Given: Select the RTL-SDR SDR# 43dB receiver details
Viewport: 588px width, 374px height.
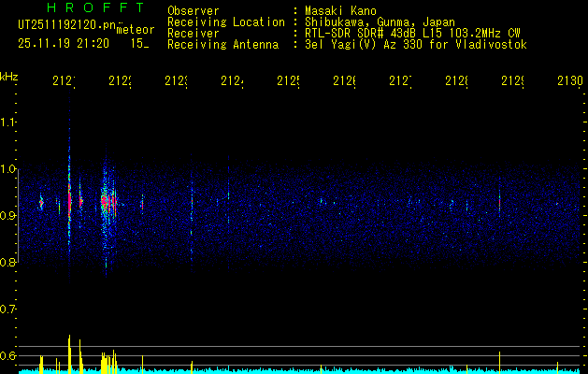Looking at the screenshot, I should coord(412,34).
